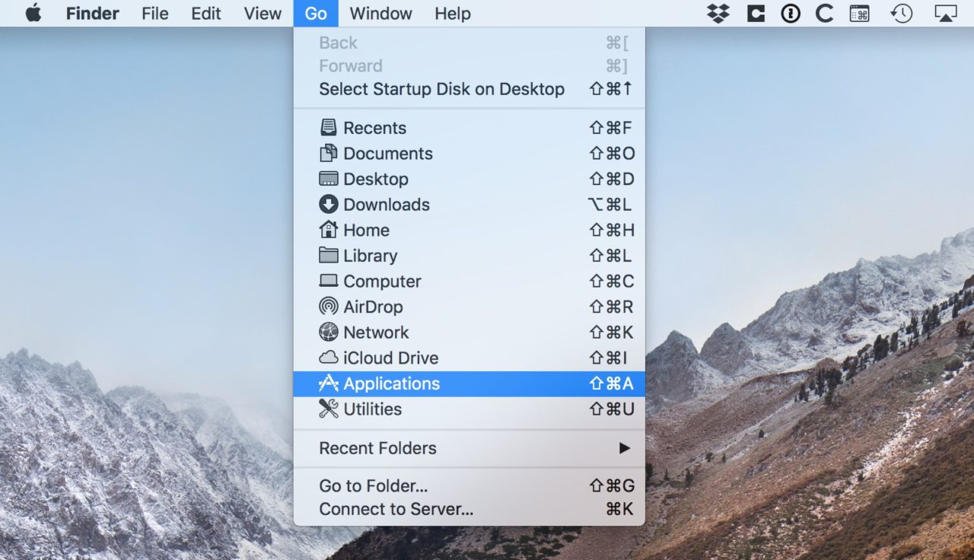This screenshot has height=560, width=974.
Task: Select the "iCloud Drive" label in Go menu
Action: [391, 358]
